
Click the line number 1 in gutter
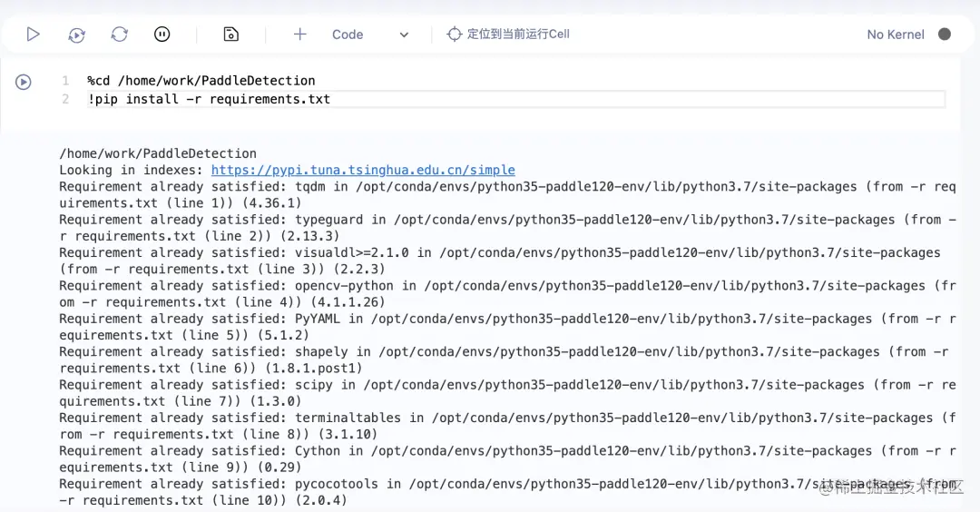(x=65, y=81)
